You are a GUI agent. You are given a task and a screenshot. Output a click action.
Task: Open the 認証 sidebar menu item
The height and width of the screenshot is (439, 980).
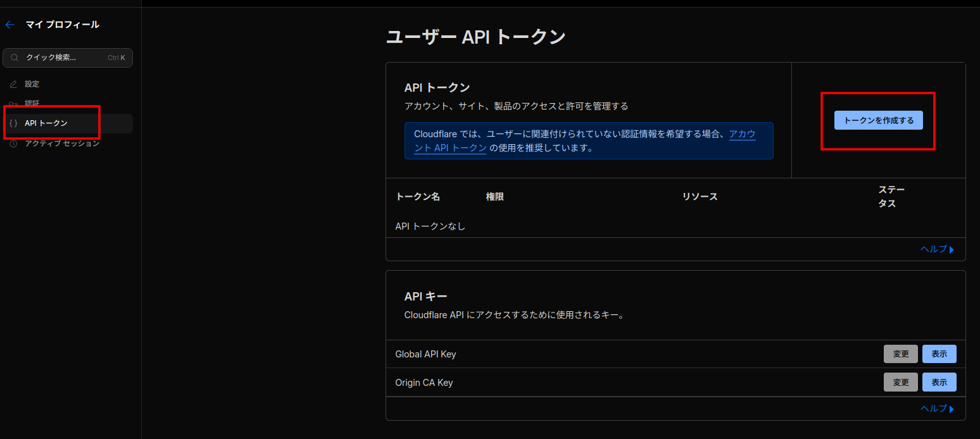coord(32,103)
